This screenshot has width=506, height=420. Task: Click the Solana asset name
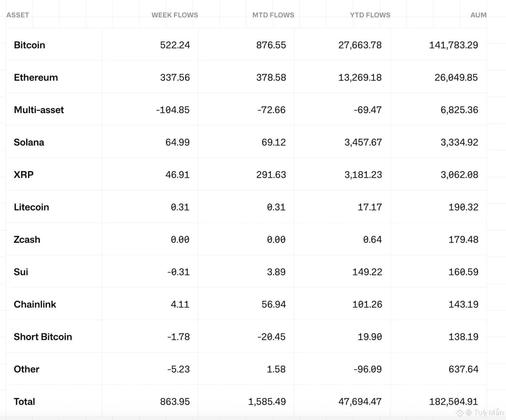coord(29,142)
